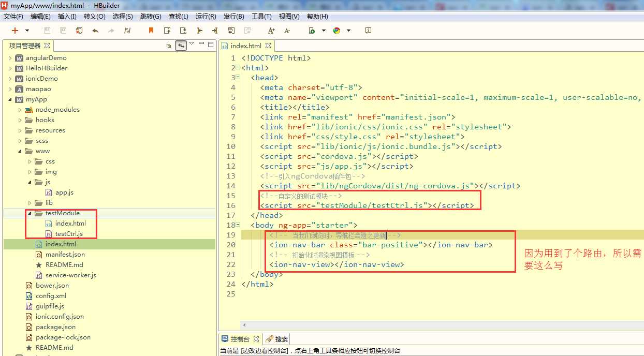Open the 运行(R) menu
Screen dimensions: 644x356
pyautogui.click(x=206, y=17)
